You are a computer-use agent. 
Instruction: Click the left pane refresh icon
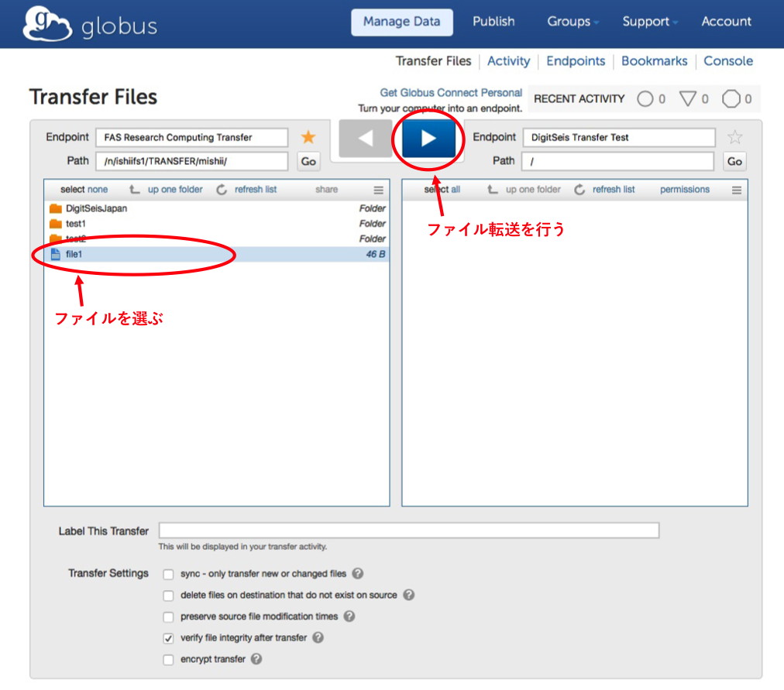click(x=222, y=190)
